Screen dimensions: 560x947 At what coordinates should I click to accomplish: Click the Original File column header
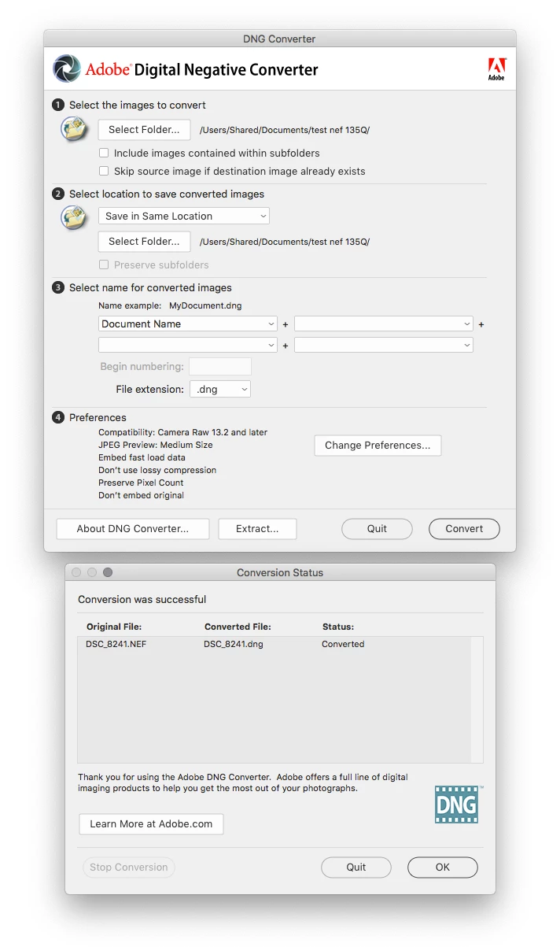[x=114, y=627]
